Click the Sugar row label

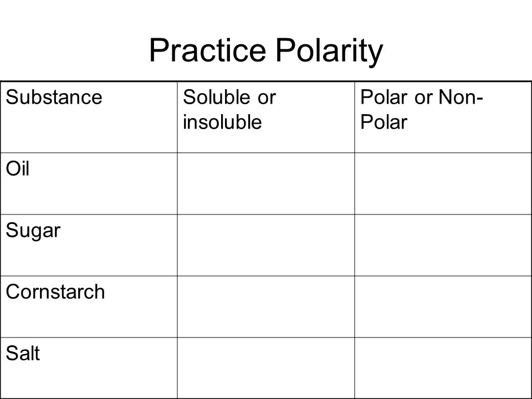click(33, 231)
